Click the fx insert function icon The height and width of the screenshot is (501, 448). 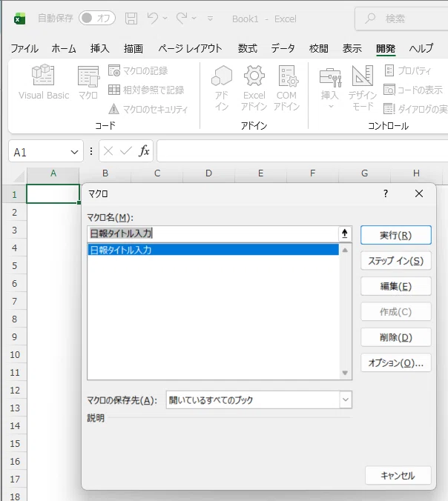[144, 150]
